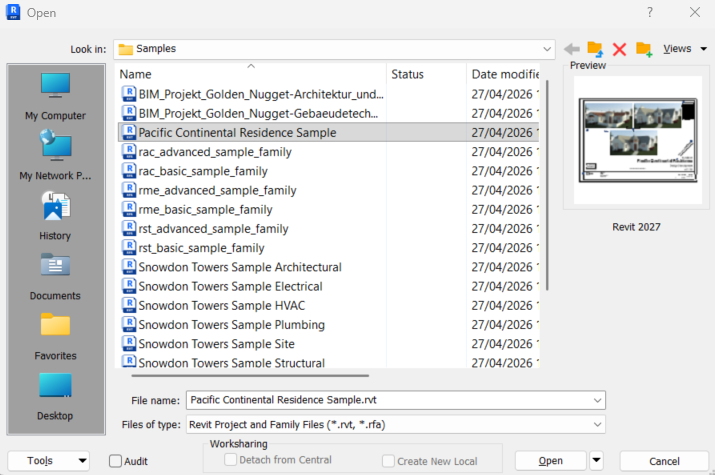
Task: Select BIM_Projekt_Golden_Nugget-Architektur_und file name
Action: (261, 94)
